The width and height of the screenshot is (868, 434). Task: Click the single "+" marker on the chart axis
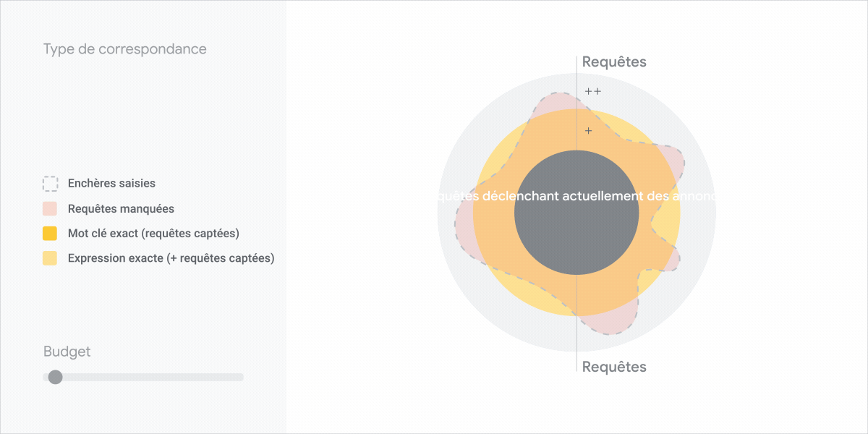point(588,131)
